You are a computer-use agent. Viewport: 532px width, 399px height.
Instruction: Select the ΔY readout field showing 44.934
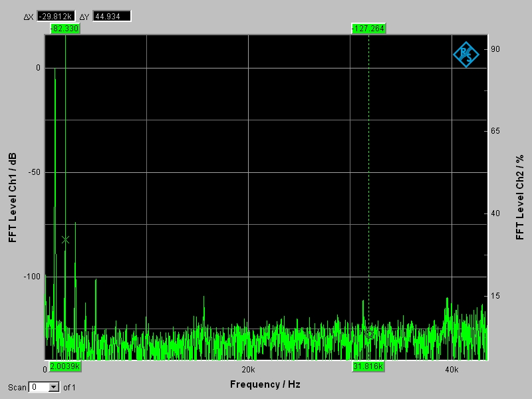(x=111, y=16)
